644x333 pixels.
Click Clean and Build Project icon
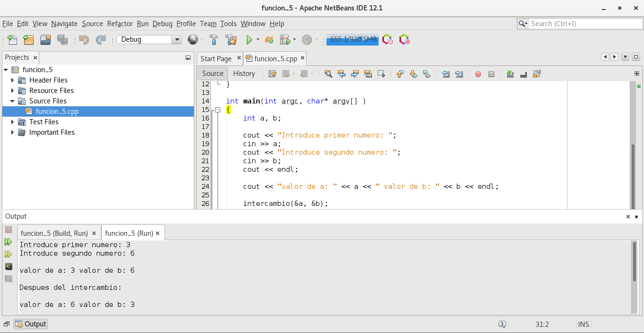click(x=231, y=40)
